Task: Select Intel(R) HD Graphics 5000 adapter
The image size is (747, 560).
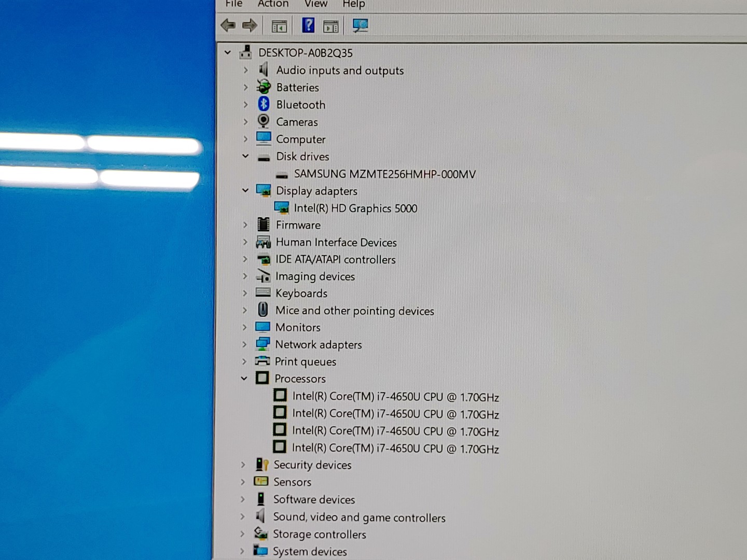Action: point(355,208)
